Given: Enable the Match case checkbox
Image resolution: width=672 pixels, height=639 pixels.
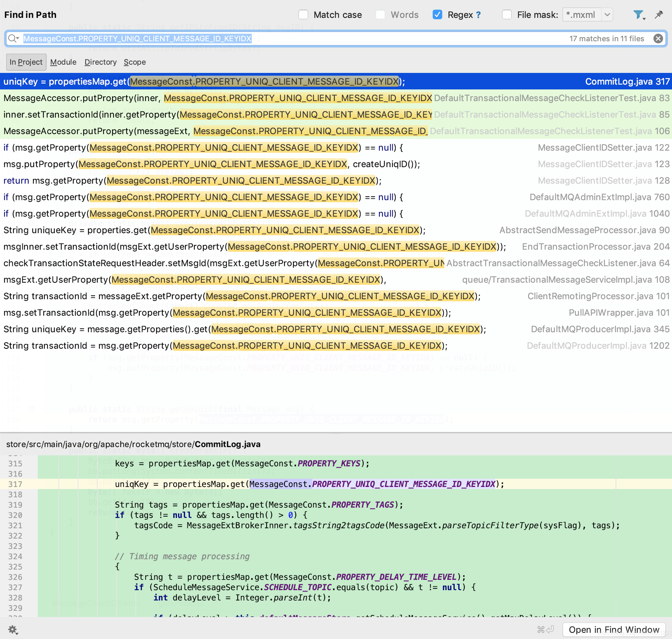Looking at the screenshot, I should coord(303,15).
